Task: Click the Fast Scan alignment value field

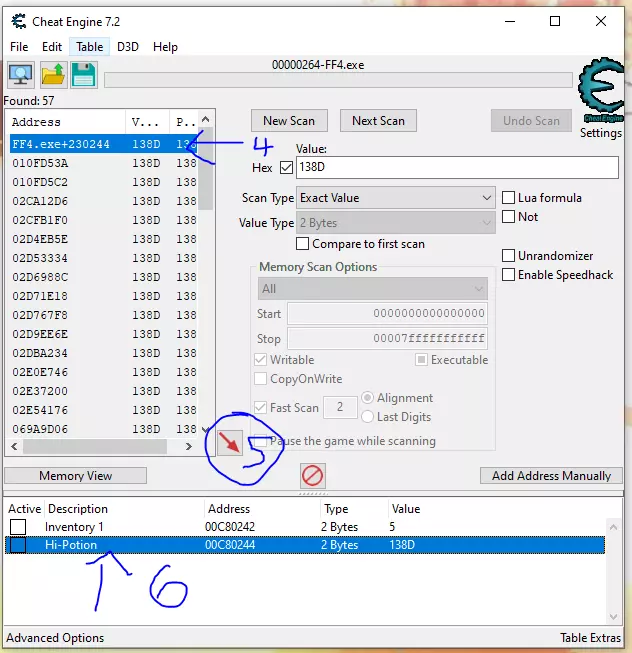Action: 340,407
